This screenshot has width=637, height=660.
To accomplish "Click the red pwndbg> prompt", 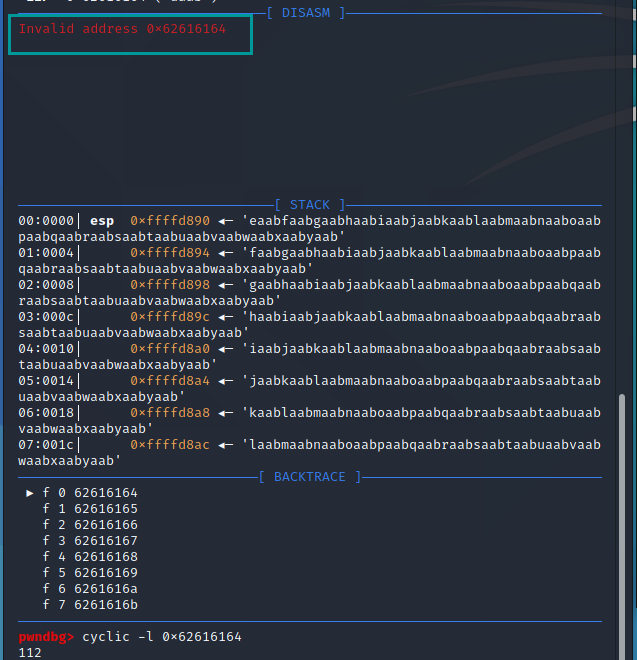I will click(x=46, y=637).
